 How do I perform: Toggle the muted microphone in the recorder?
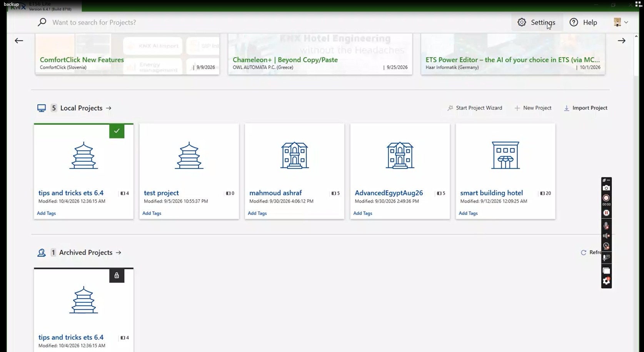click(x=606, y=226)
